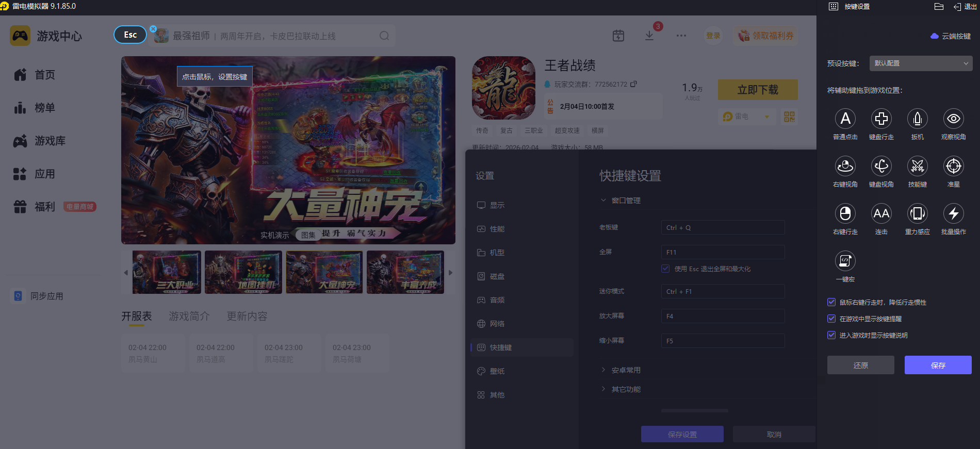980x449 pixels.
Task: Choose the 批量操作 lightning icon
Action: [953, 213]
